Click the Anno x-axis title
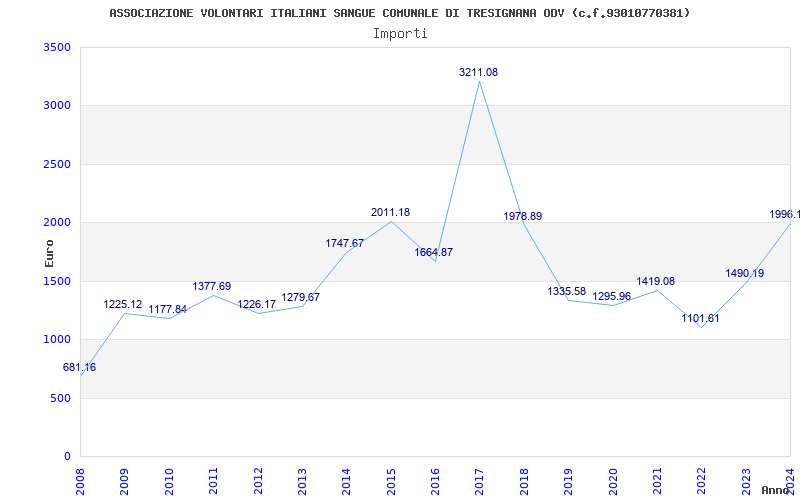Viewport: 800px width, 500px height. [x=774, y=491]
